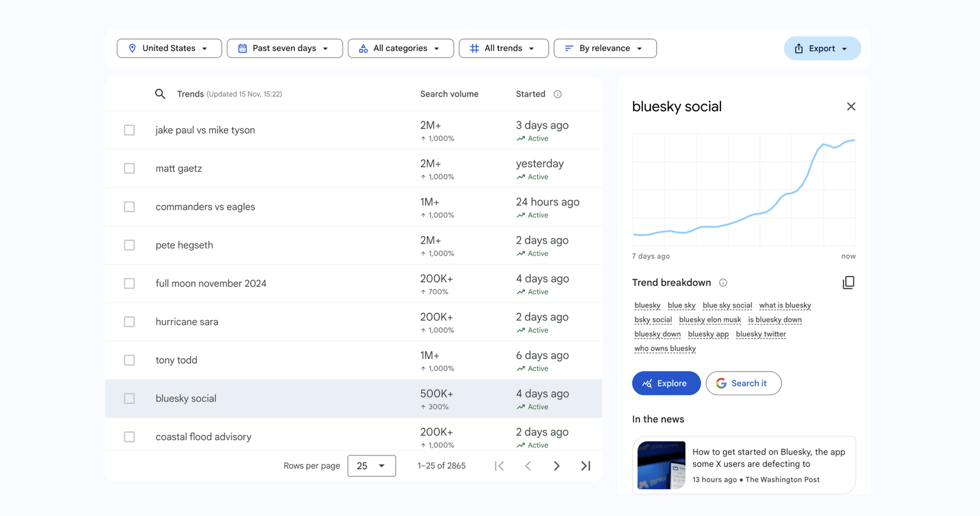Open the hurricane sara trend row
This screenshot has height=516, width=980.
coord(353,322)
